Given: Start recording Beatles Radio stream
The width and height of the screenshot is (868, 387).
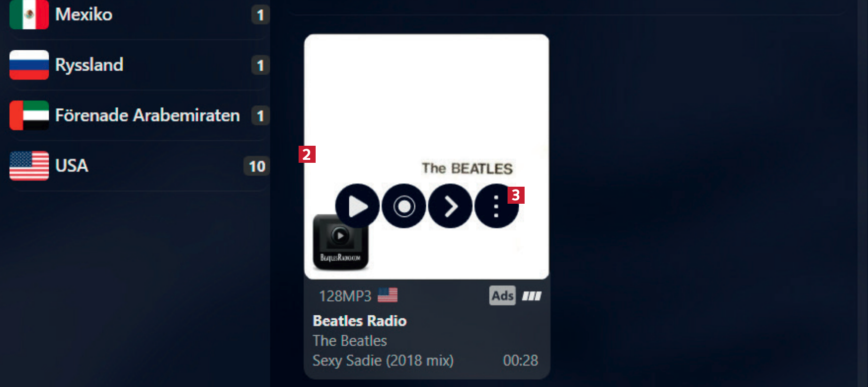Looking at the screenshot, I should pos(404,206).
